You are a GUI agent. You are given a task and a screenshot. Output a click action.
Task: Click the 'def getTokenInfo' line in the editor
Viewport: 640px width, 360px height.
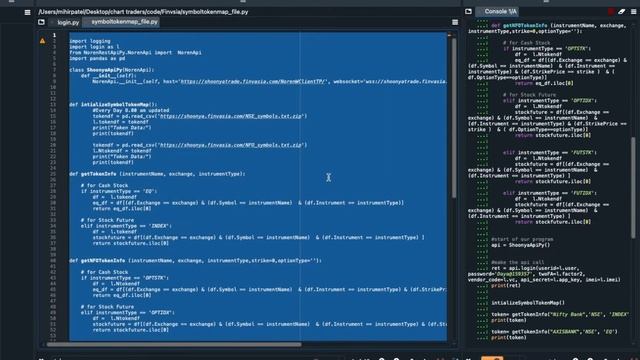(x=158, y=174)
